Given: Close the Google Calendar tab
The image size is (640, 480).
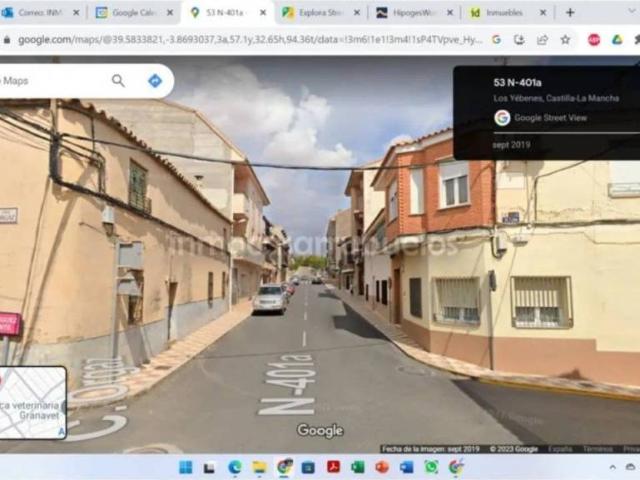Looking at the screenshot, I should [170, 13].
